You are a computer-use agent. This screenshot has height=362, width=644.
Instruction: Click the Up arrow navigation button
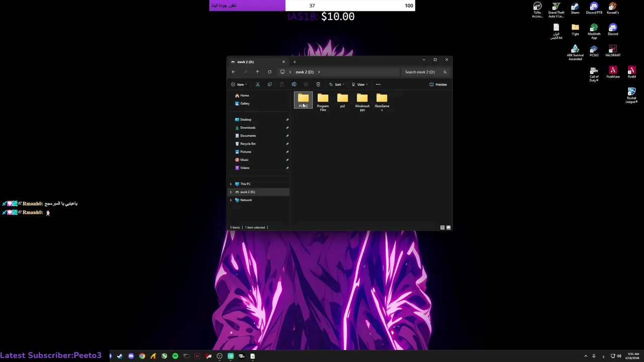coord(257,72)
